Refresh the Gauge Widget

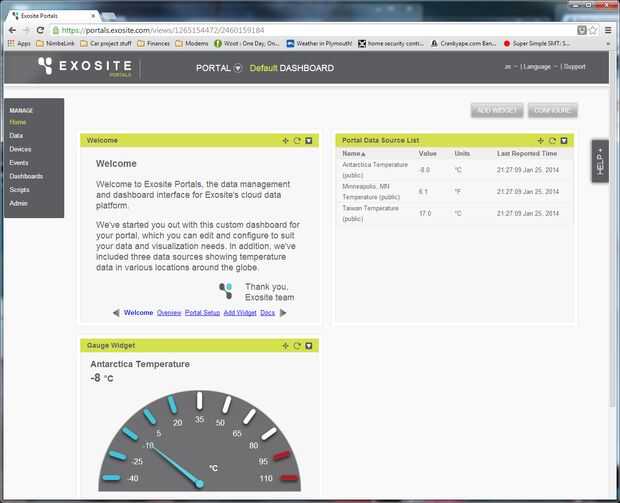(297, 346)
